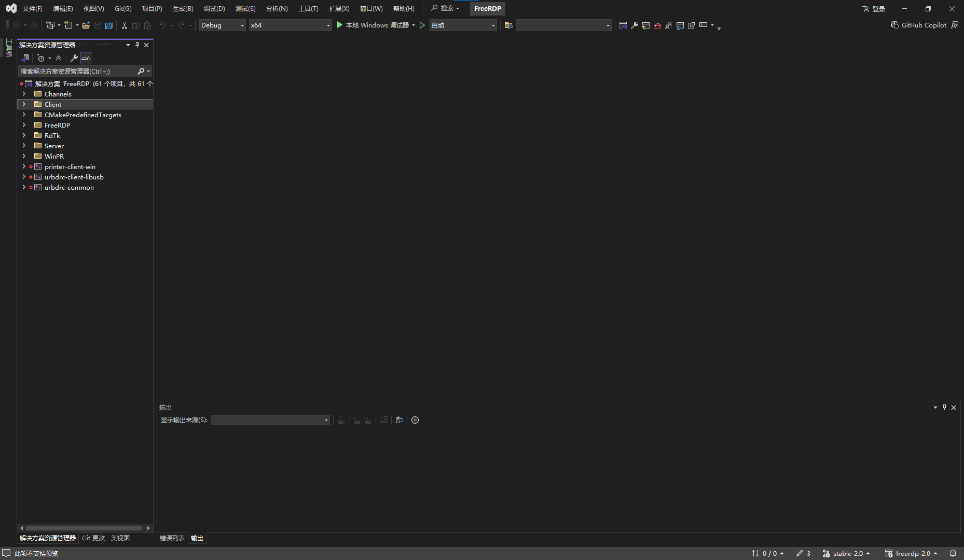Viewport: 964px width, 560px height.
Task: Click the Find in Files folder icon
Action: click(508, 25)
